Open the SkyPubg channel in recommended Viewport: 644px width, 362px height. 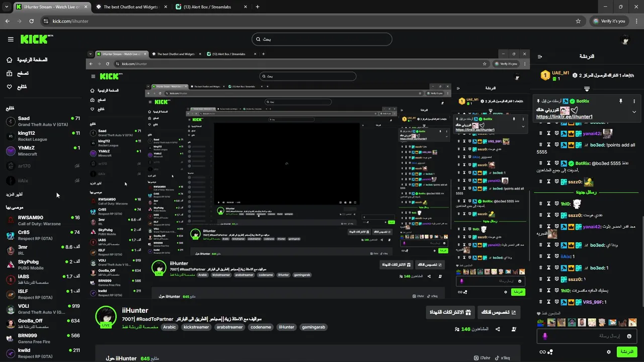(43, 265)
